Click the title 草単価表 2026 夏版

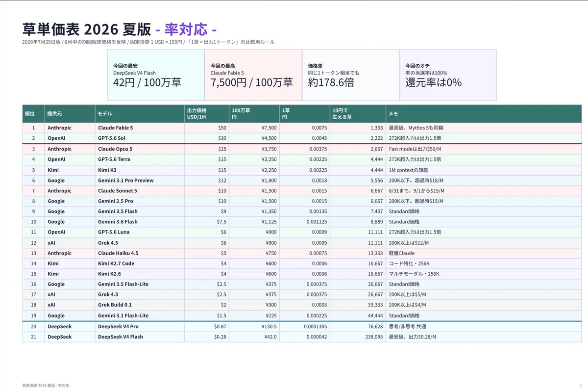click(x=86, y=28)
